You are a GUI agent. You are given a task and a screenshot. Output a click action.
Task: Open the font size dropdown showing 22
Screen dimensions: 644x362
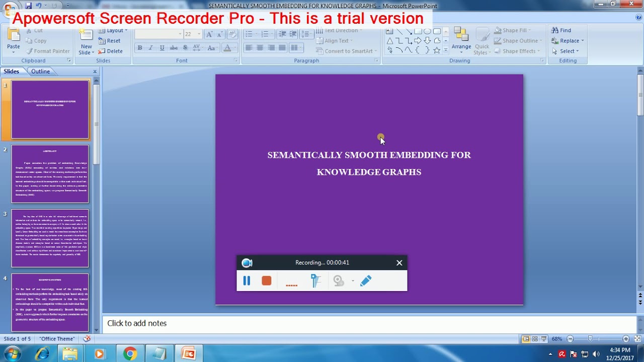tap(199, 34)
